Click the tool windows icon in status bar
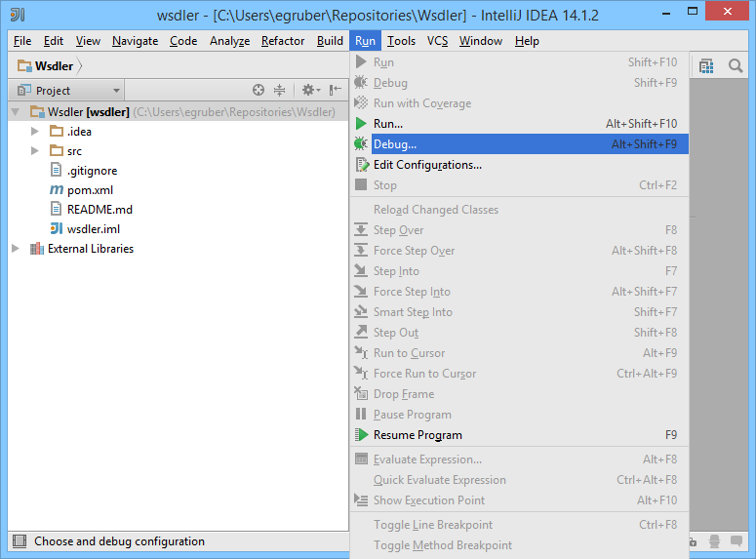The width and height of the screenshot is (756, 559). tap(20, 541)
